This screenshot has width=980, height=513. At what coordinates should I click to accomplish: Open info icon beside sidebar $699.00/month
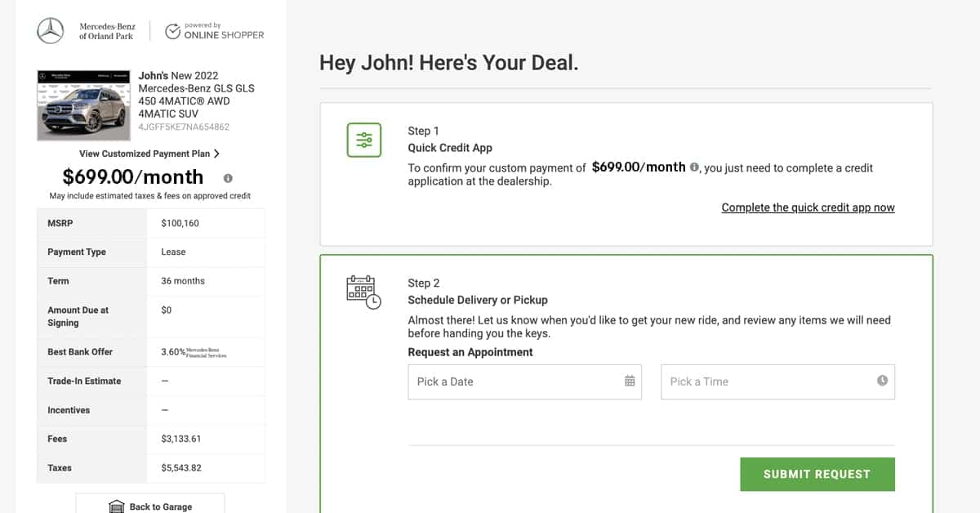coord(228,178)
